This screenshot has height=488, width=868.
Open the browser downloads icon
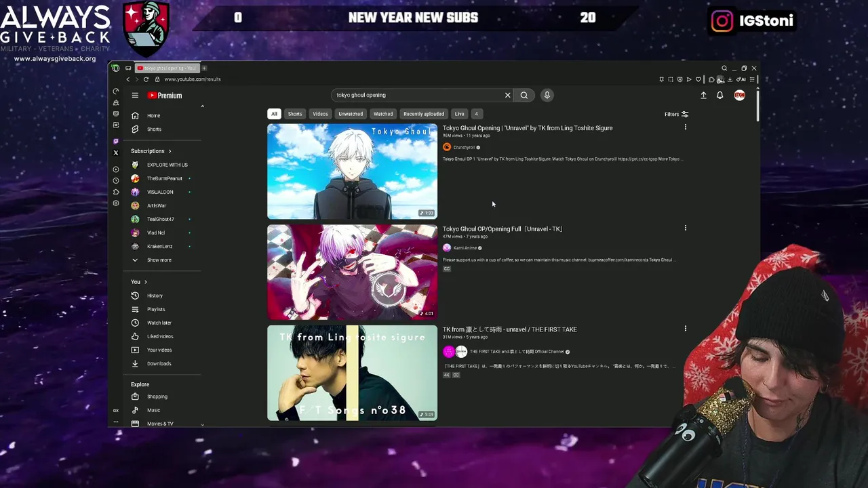730,79
